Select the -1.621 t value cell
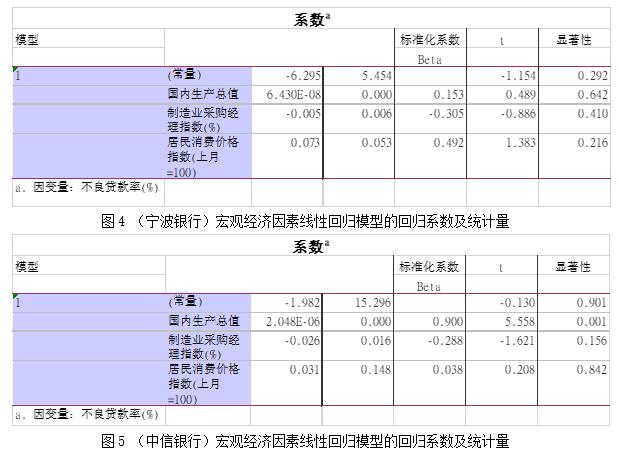This screenshot has width=618, height=458. [501, 346]
